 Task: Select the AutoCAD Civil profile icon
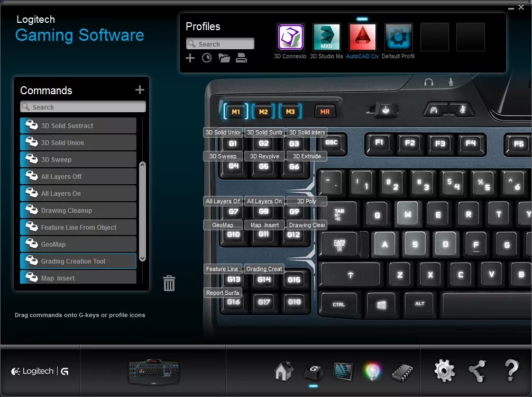pos(362,37)
